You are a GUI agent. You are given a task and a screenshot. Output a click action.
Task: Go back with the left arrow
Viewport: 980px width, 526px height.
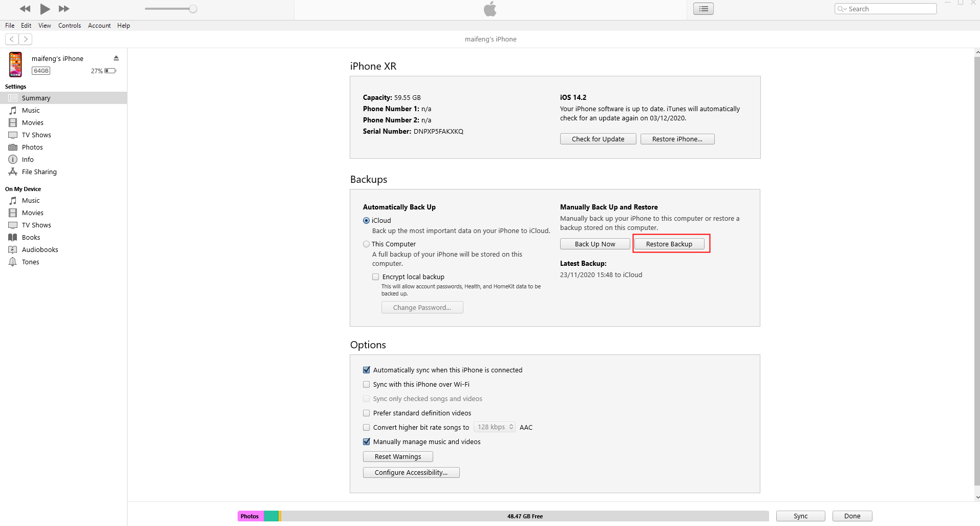point(12,39)
